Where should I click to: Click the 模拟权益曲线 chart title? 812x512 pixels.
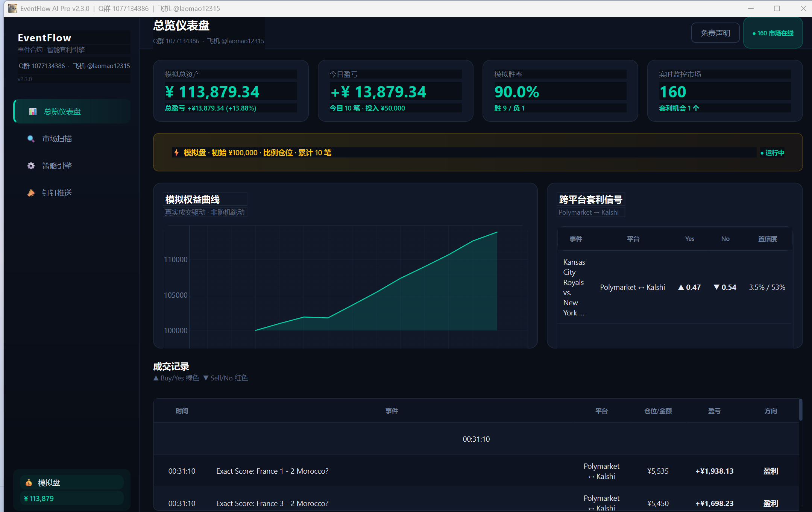[x=192, y=199]
